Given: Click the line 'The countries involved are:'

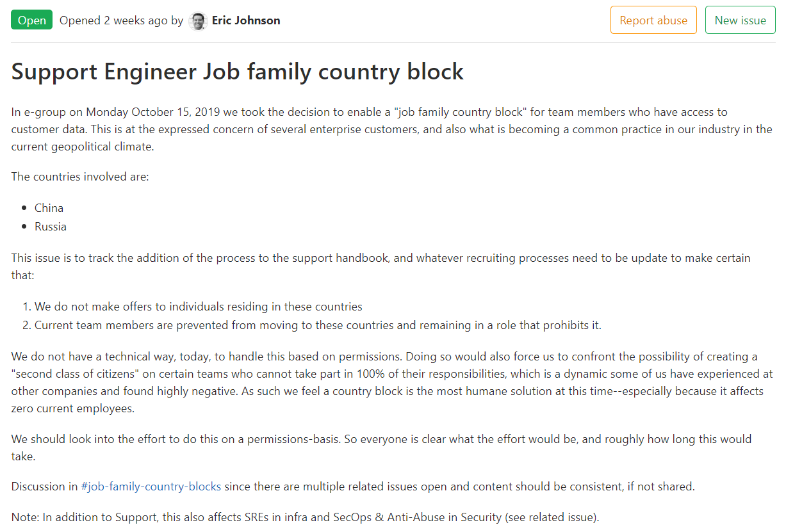Looking at the screenshot, I should [x=80, y=177].
